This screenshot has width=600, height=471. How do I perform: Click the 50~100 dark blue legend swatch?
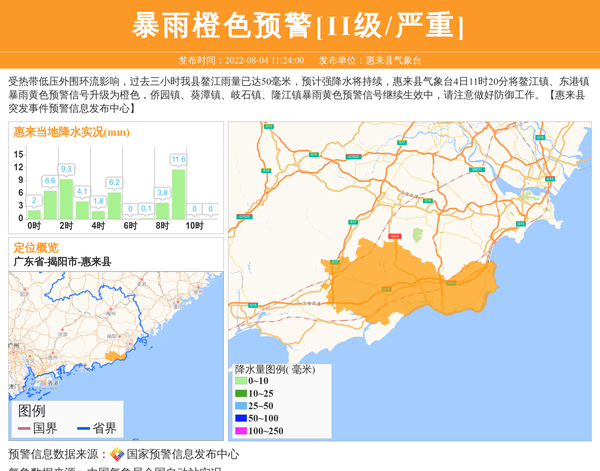click(x=241, y=418)
